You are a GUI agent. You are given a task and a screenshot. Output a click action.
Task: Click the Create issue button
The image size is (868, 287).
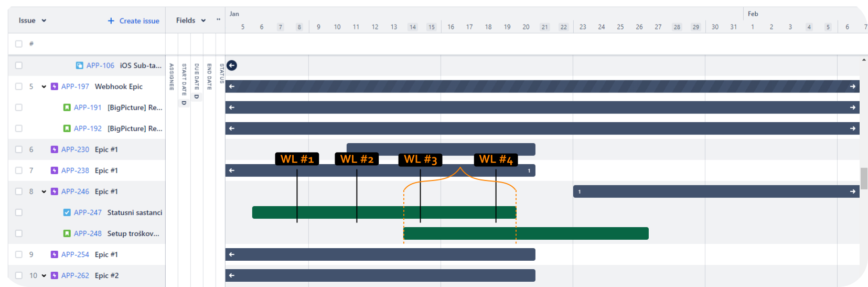click(x=133, y=21)
